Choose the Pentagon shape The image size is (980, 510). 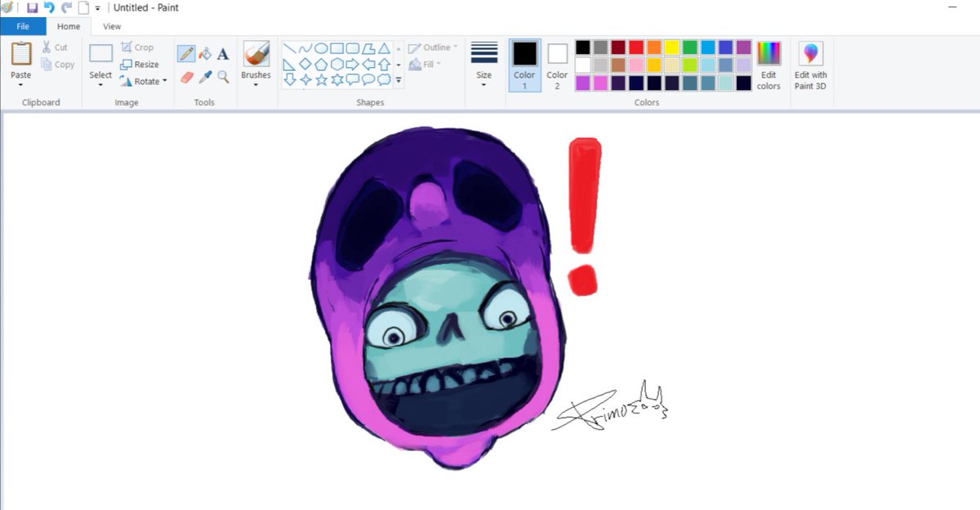321,64
